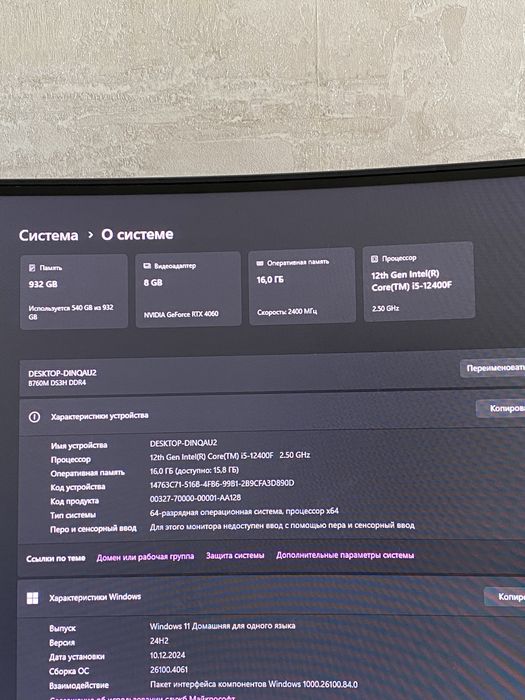Open the Защита системы link
525x700 pixels.
pos(235,555)
